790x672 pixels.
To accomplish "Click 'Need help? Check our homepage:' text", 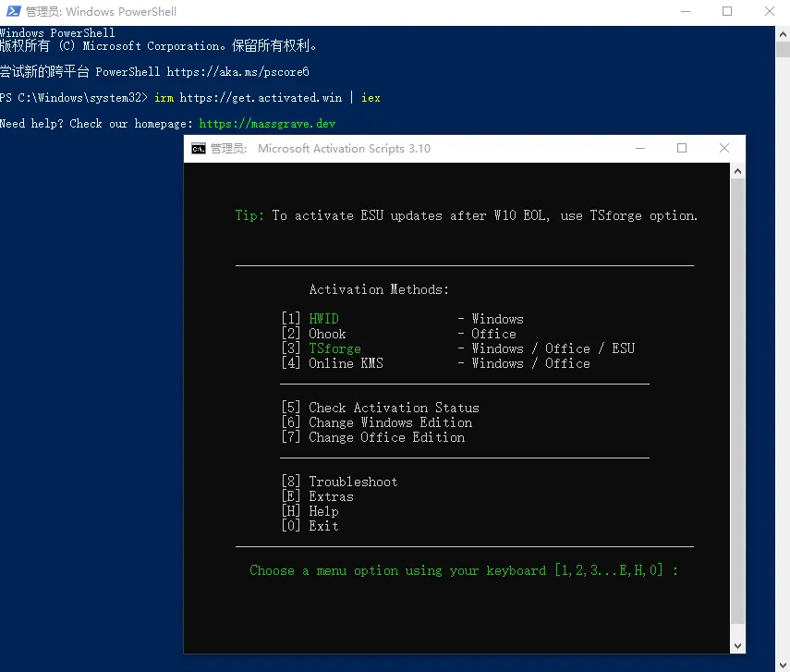I will coord(96,124).
